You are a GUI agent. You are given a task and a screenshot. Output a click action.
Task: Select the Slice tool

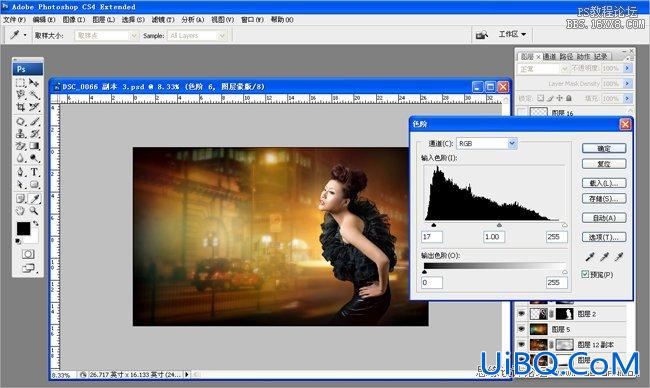34,107
